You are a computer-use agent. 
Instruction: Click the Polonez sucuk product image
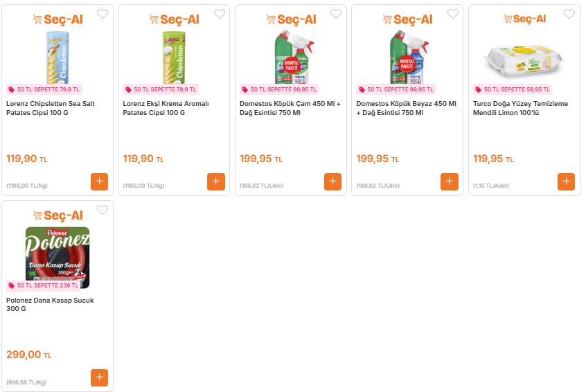[x=57, y=253]
